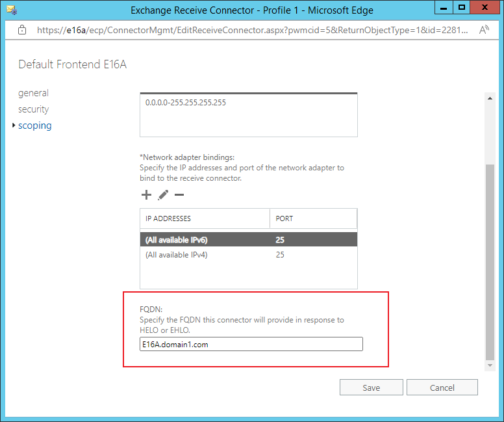Click the scrollbar up arrow
504x422 pixels.
tap(490, 98)
